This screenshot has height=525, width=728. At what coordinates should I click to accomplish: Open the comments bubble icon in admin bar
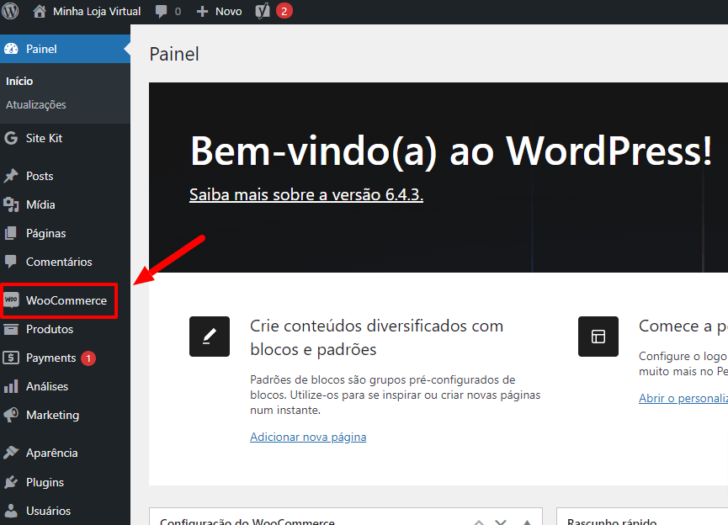(x=161, y=11)
